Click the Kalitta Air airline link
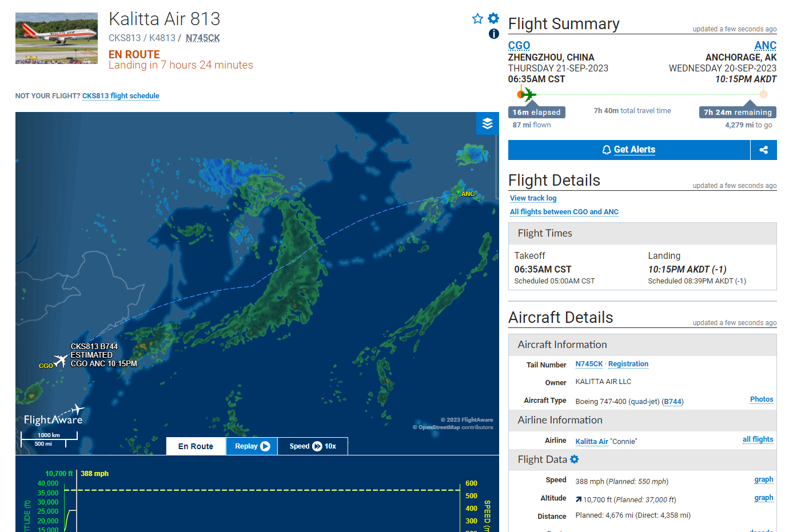789x532 pixels. pyautogui.click(x=591, y=441)
